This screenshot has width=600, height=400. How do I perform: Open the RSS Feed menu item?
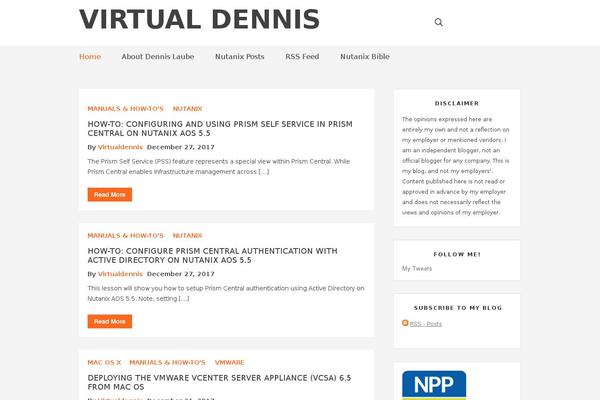coord(302,57)
